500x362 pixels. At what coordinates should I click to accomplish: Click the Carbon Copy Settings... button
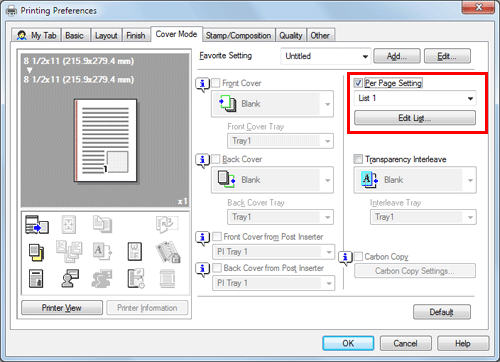coord(415,271)
